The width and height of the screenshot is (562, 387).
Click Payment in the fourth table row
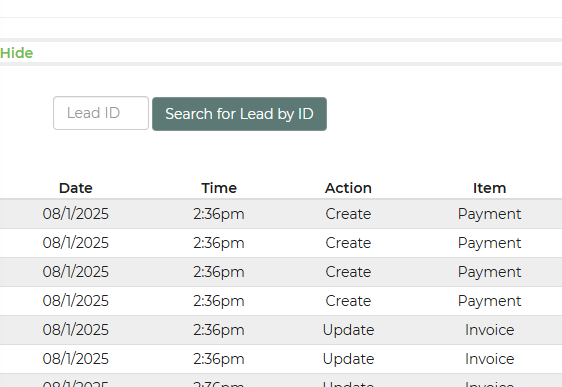(489, 301)
